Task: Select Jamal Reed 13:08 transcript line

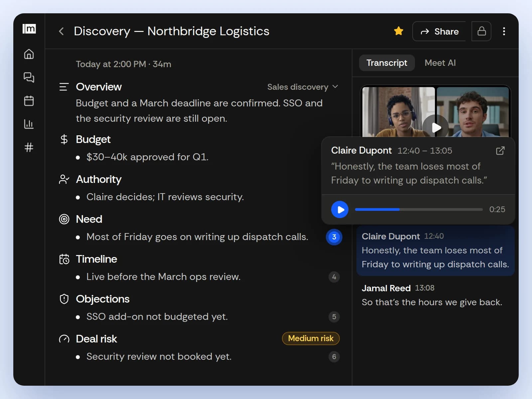Action: click(432, 295)
